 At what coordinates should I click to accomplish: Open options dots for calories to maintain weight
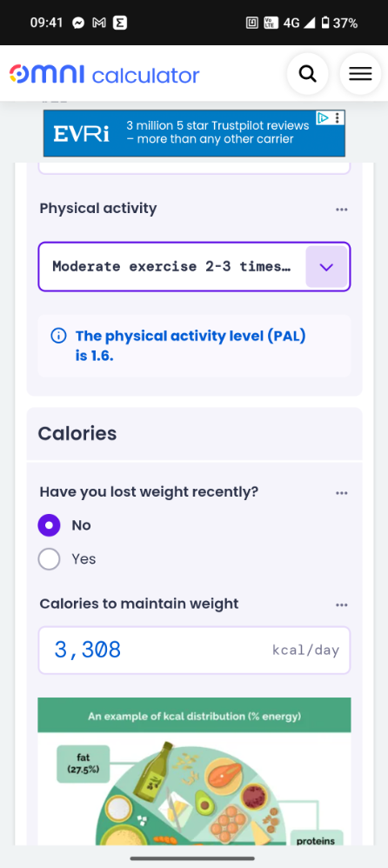(342, 605)
